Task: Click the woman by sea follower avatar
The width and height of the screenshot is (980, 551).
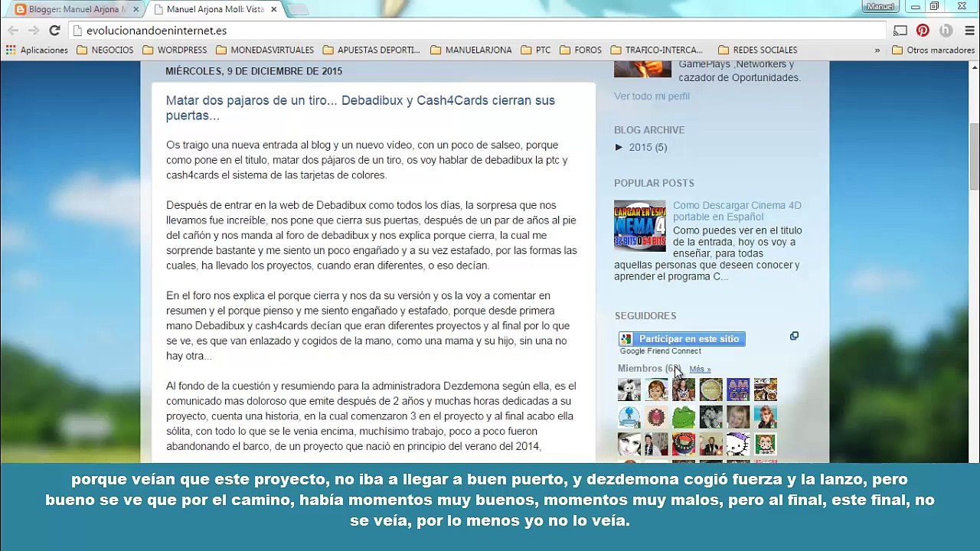Action: click(x=765, y=417)
